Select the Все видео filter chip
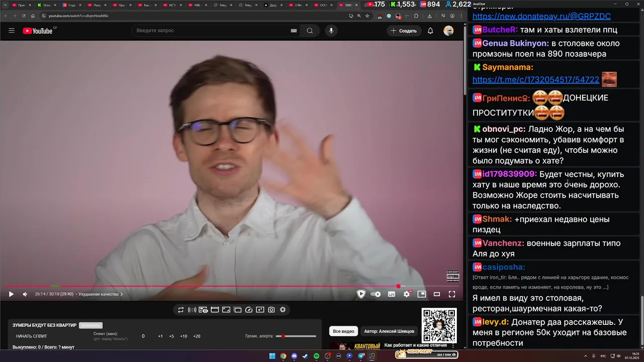This screenshot has height=362, width=644. pyautogui.click(x=344, y=331)
